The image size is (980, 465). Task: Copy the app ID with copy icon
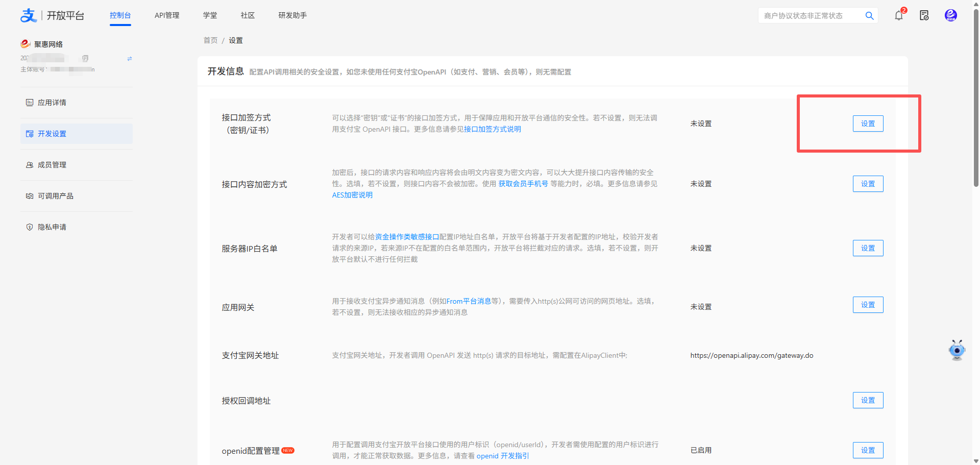pyautogui.click(x=85, y=58)
